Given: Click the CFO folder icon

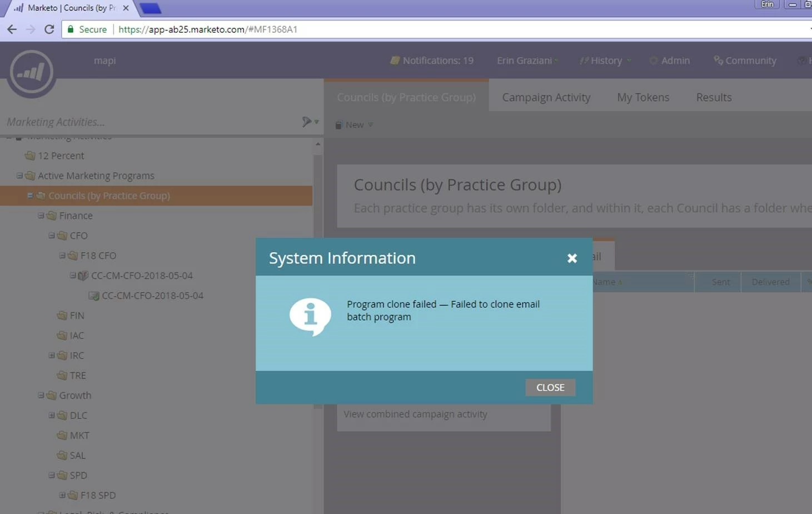Looking at the screenshot, I should click(62, 236).
